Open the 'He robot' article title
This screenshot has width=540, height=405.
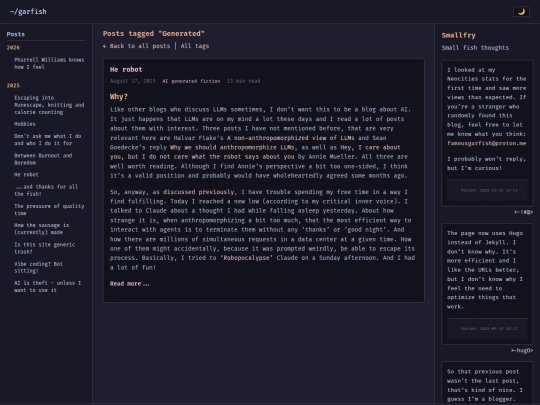126,69
